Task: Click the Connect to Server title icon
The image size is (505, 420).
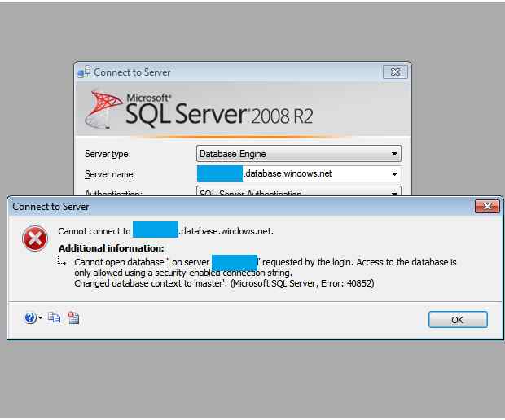Action: [84, 72]
